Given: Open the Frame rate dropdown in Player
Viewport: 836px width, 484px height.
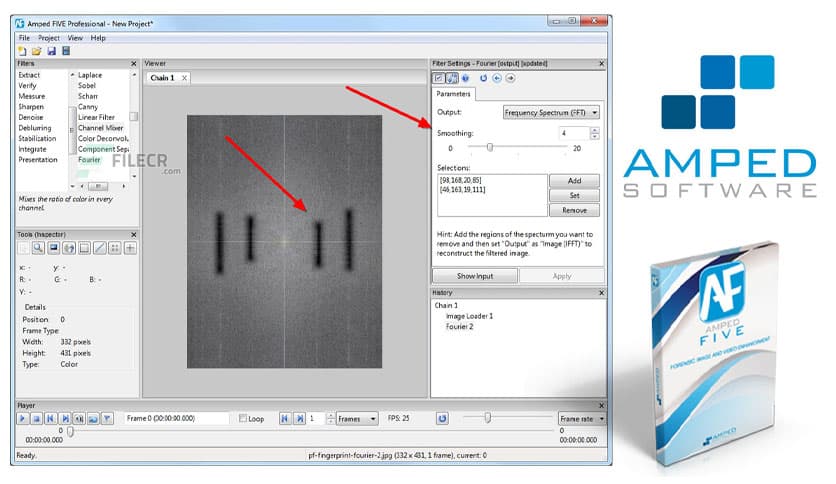Looking at the screenshot, I should pos(582,419).
